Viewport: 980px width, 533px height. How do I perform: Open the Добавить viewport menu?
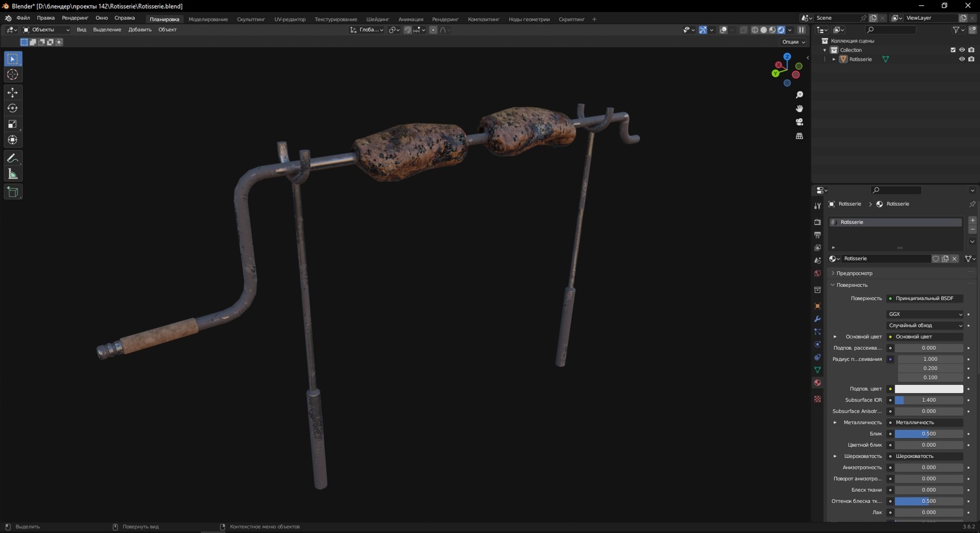tap(140, 30)
